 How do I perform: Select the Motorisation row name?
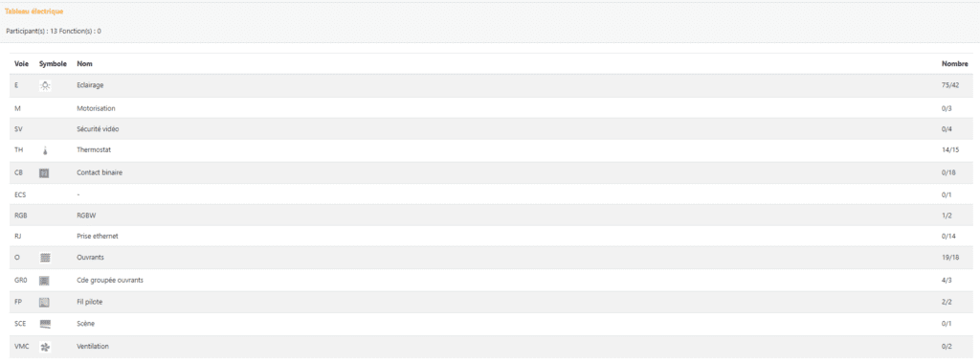96,108
